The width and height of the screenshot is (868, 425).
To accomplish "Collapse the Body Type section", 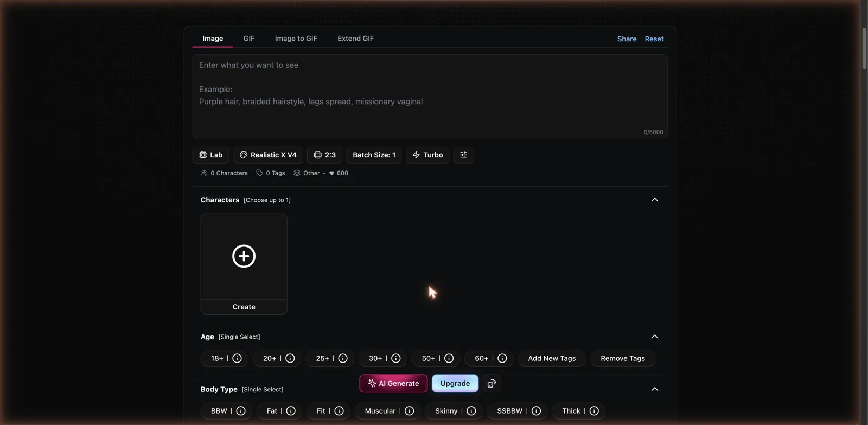I will [655, 389].
